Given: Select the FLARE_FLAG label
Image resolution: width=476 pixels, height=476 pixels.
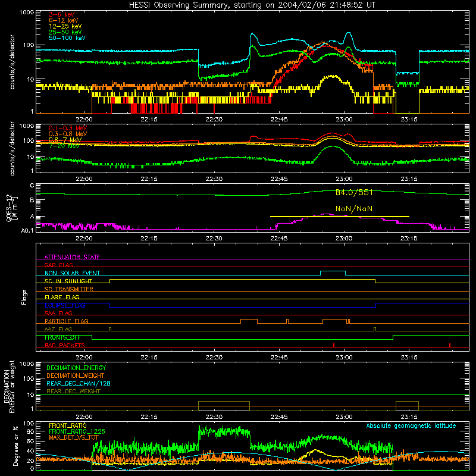Looking at the screenshot, I should coord(62,297).
